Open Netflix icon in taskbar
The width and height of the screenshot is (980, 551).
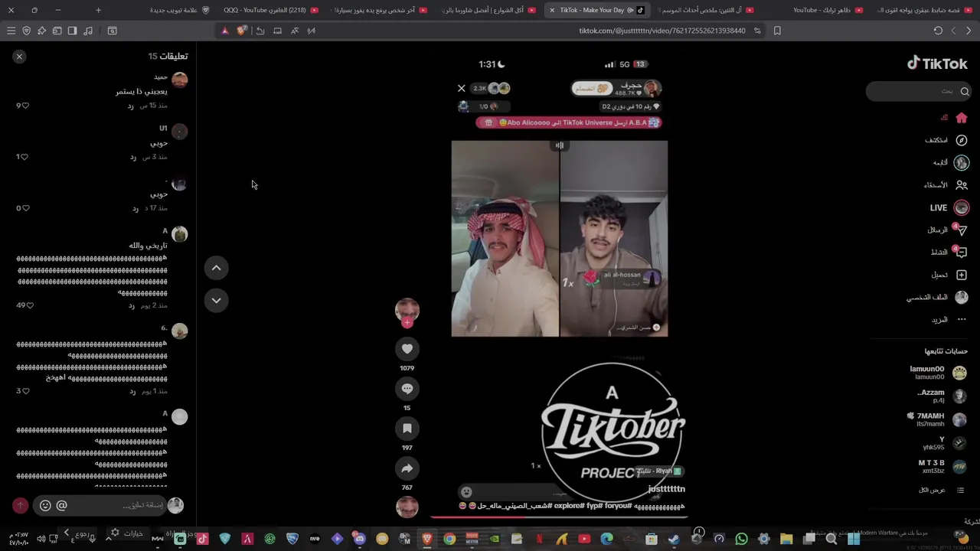point(539,540)
